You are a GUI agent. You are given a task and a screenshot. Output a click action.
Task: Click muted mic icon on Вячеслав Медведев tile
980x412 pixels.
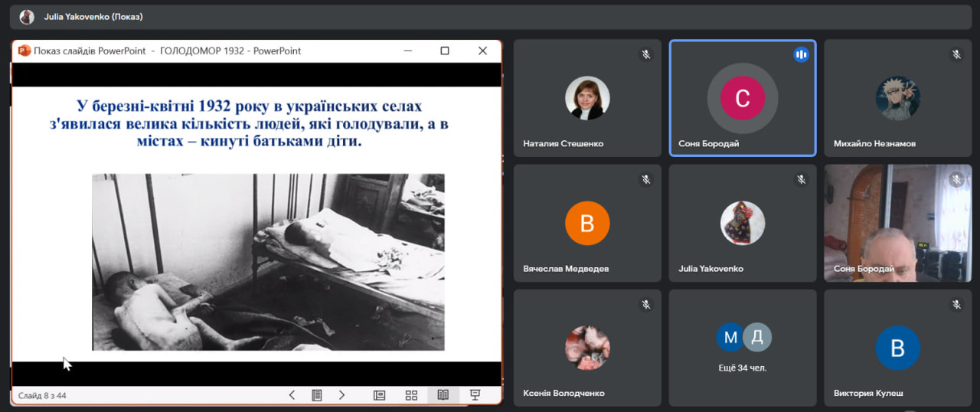pyautogui.click(x=646, y=179)
